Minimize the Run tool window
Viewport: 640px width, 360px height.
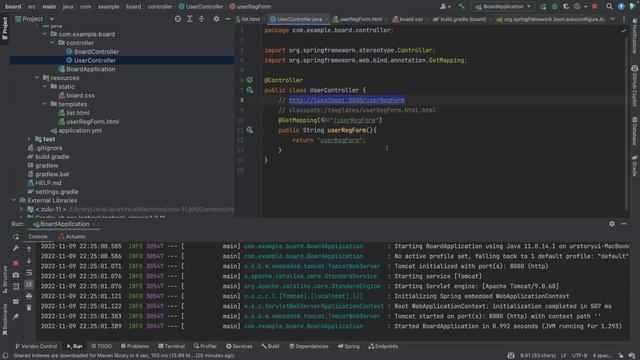624,224
